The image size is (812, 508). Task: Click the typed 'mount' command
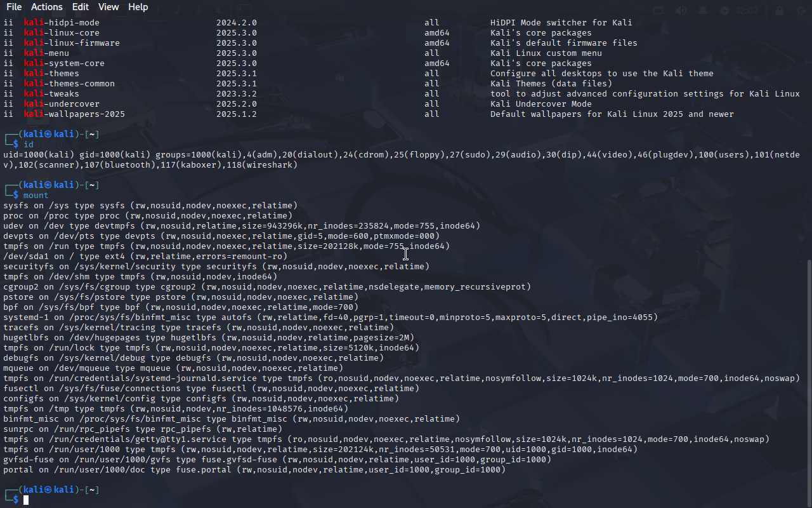coord(36,196)
